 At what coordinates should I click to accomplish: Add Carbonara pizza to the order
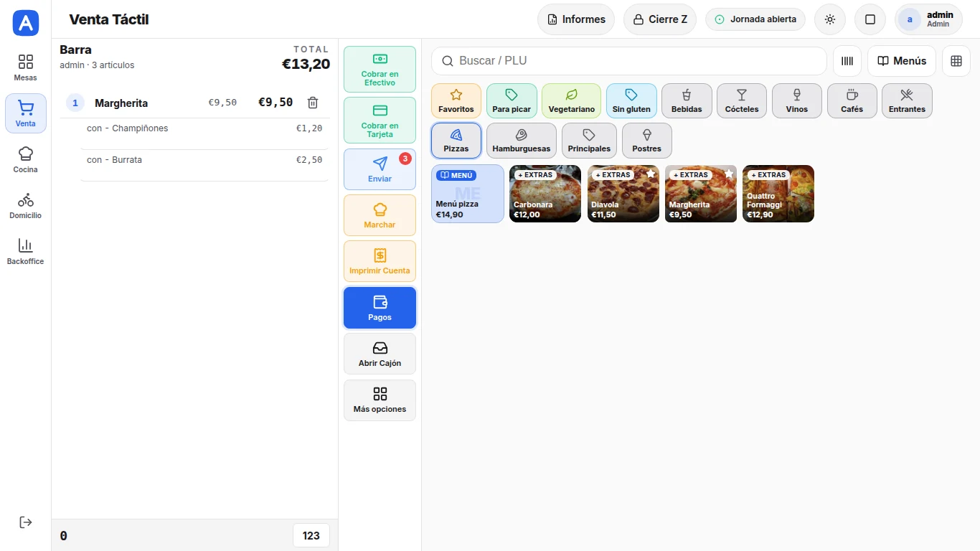coord(545,194)
